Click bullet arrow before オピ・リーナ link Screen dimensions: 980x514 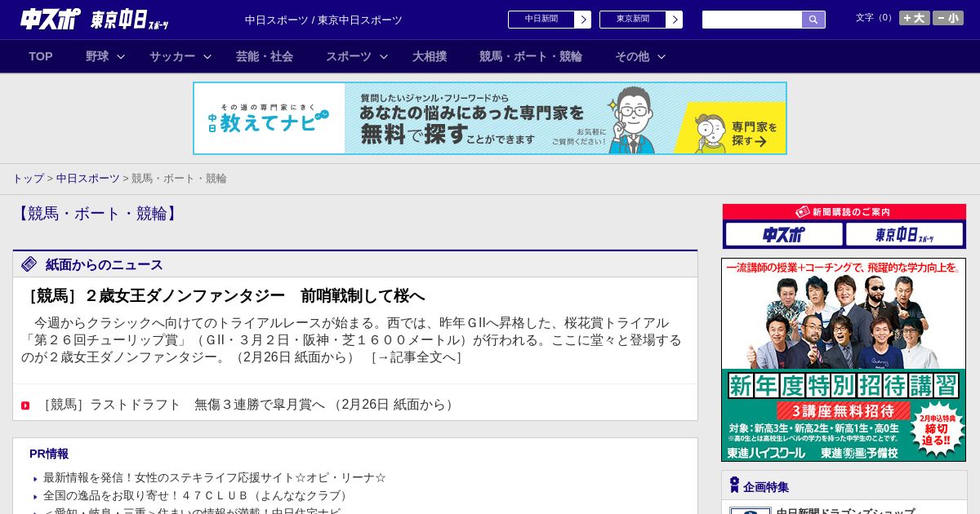tap(36, 479)
